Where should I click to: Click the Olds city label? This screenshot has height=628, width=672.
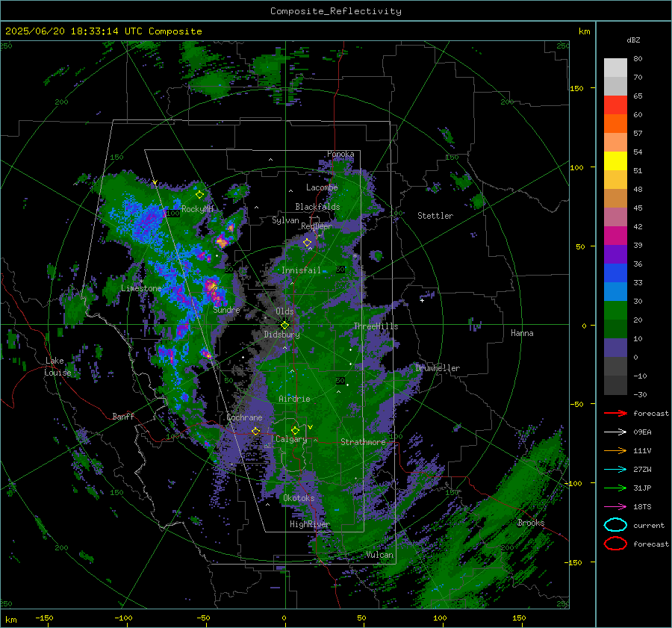(284, 311)
